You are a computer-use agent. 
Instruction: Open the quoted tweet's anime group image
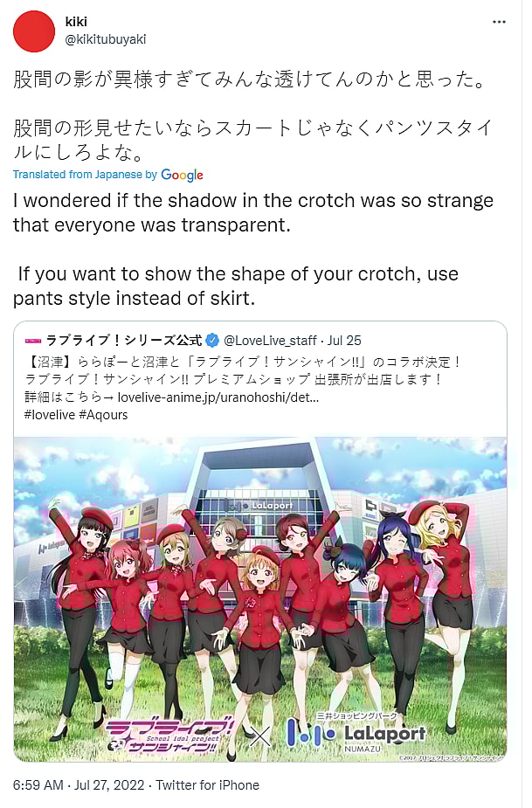click(260, 599)
